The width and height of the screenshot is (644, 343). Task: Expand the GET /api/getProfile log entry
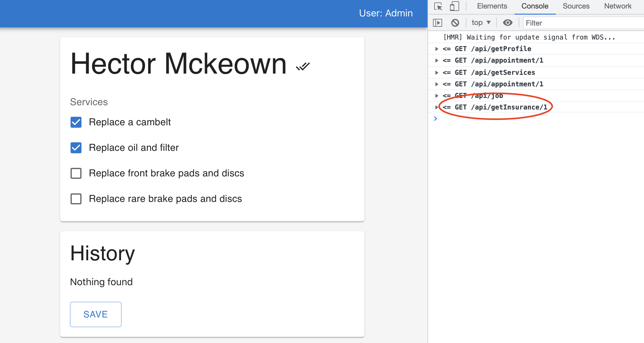click(437, 49)
